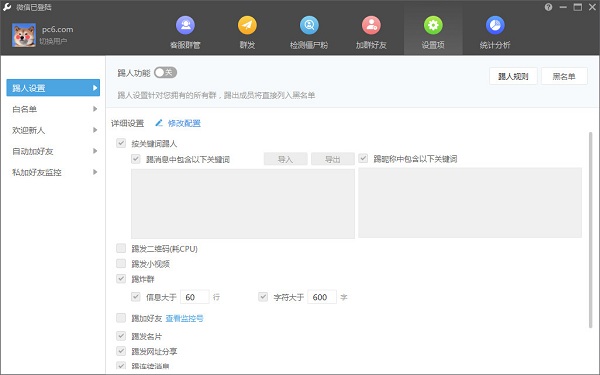
Task: Check the 踢发二维码 checkbox
Action: coord(121,248)
